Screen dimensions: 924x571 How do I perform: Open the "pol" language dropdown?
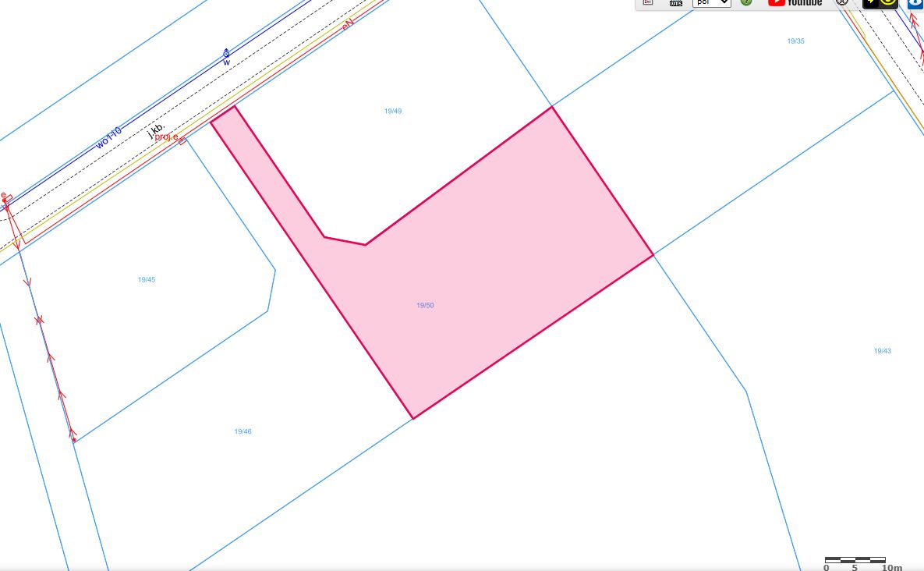click(x=711, y=3)
